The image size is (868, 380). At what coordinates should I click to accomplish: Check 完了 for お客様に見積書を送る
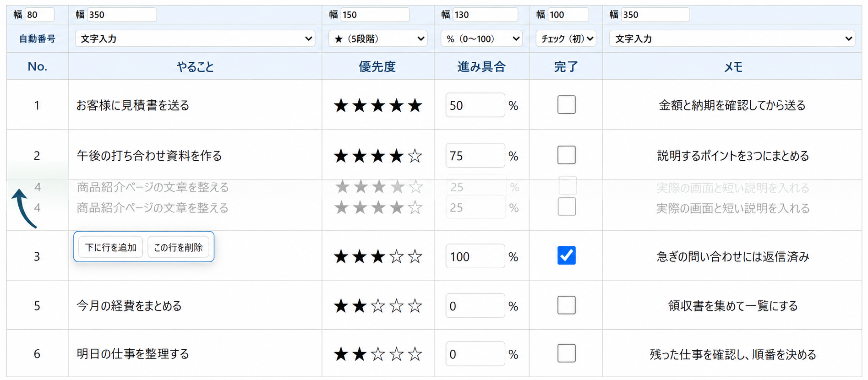(x=567, y=105)
